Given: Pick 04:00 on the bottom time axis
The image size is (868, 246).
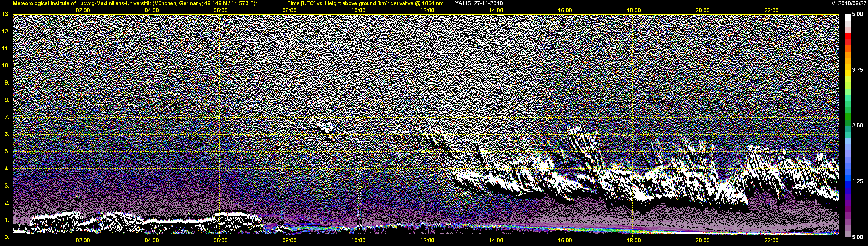Looking at the screenshot, I should 152,241.
